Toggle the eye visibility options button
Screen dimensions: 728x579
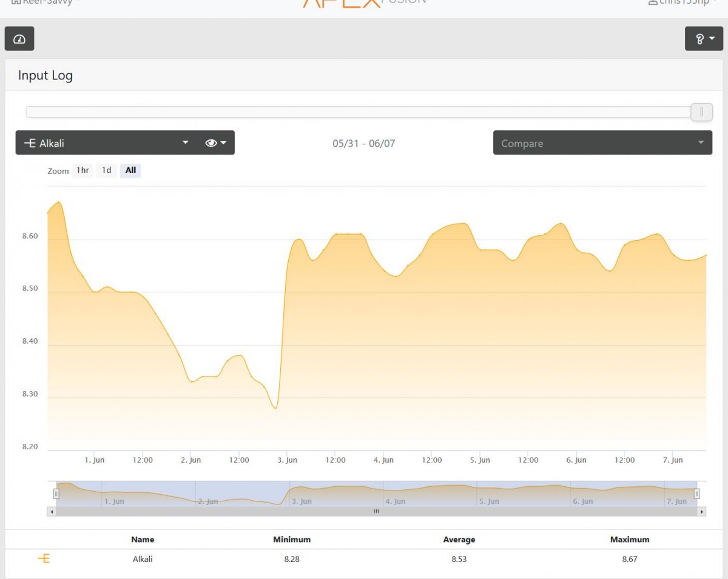(x=216, y=143)
